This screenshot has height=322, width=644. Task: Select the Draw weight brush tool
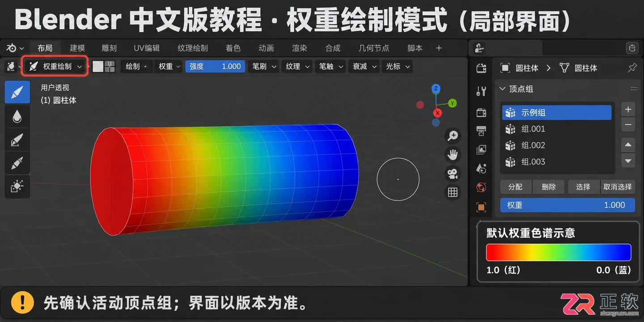17,93
